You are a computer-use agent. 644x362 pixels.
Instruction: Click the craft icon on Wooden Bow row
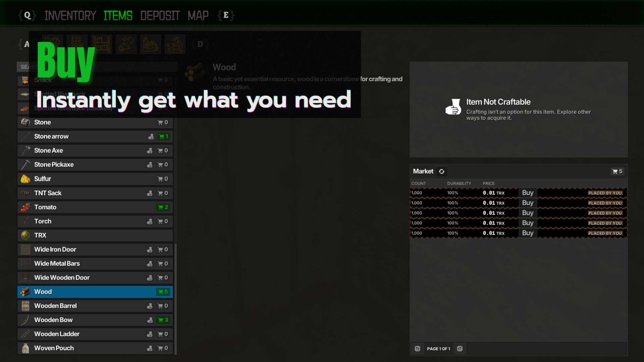[x=150, y=320]
